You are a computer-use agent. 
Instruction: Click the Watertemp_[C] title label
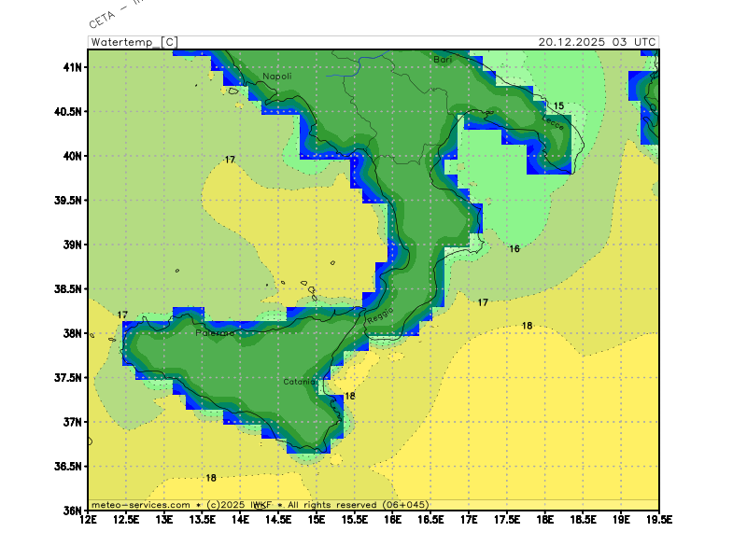pos(134,42)
